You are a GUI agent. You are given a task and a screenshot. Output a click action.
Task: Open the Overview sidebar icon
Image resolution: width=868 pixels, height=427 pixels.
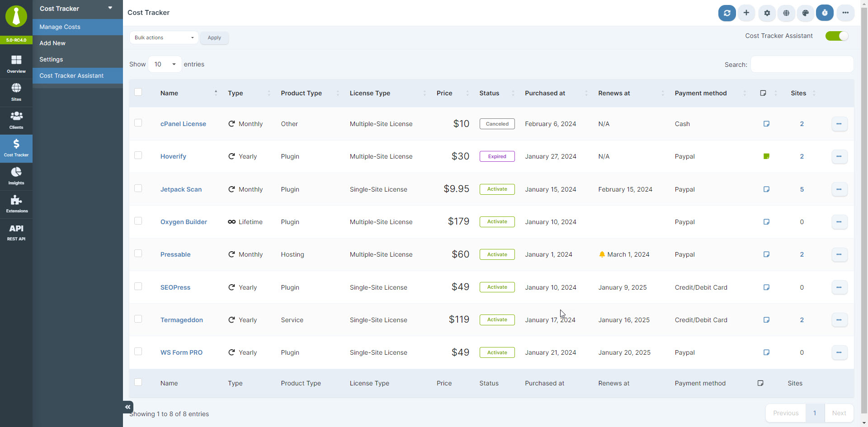[16, 64]
